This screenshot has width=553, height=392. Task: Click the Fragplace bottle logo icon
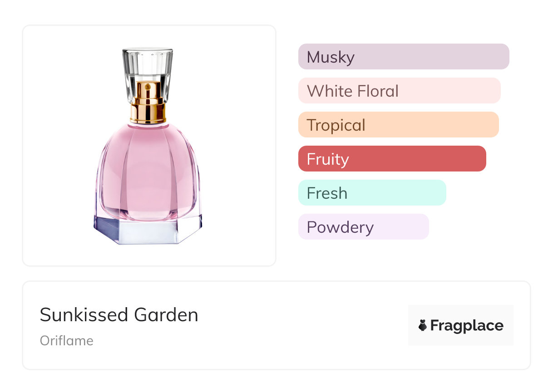click(x=423, y=325)
